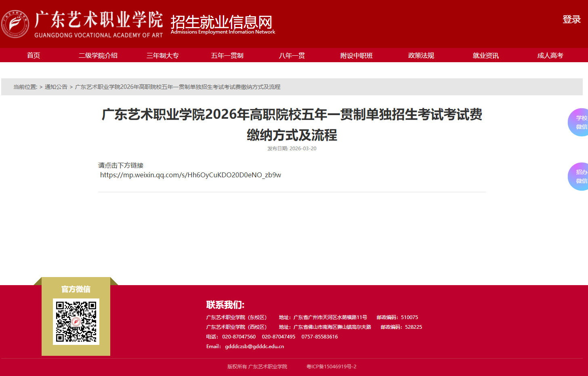Open the 二级学院介绍 navigation menu item
Screen dimensions: 588x376
tap(98, 55)
